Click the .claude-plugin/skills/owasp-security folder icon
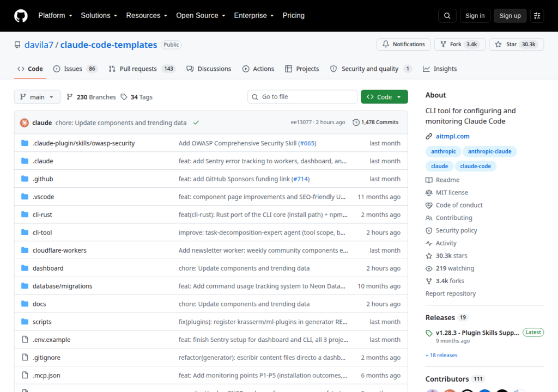Image resolution: width=558 pixels, height=392 pixels. [25, 143]
